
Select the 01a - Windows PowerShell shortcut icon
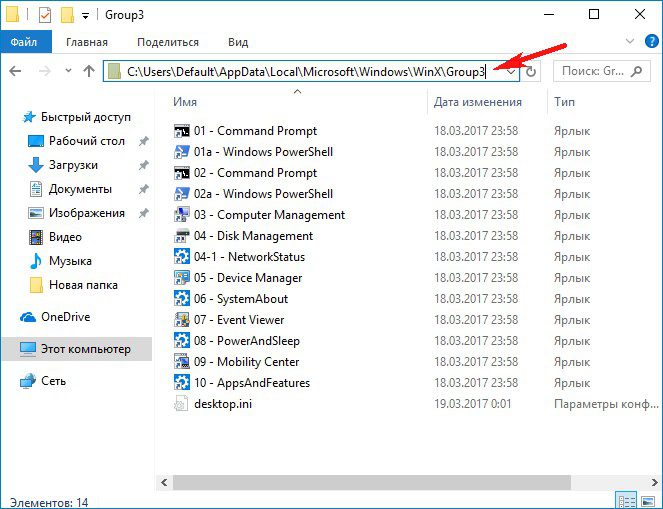click(182, 152)
